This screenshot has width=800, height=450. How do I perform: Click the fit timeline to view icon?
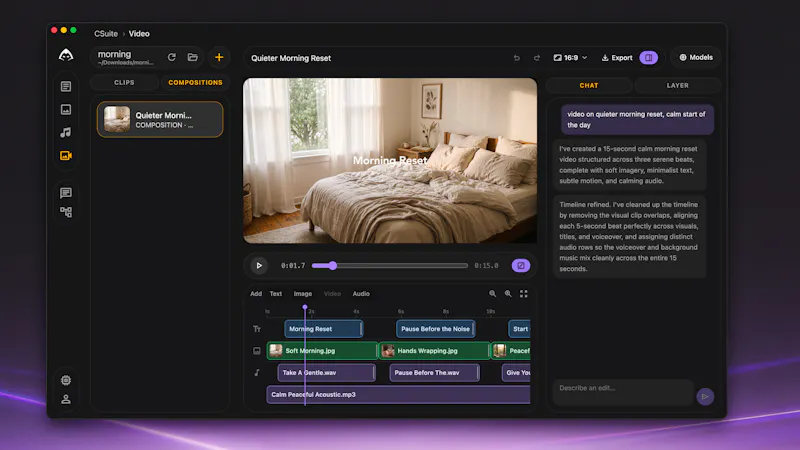click(523, 293)
